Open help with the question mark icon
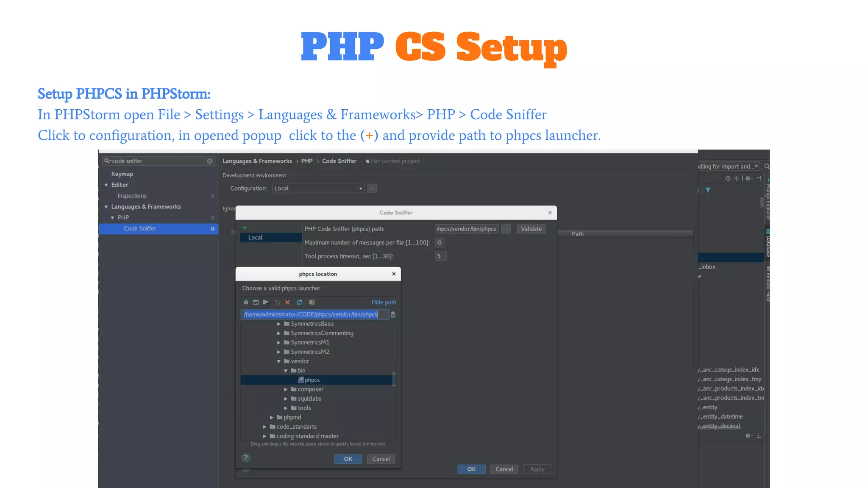 pyautogui.click(x=245, y=458)
